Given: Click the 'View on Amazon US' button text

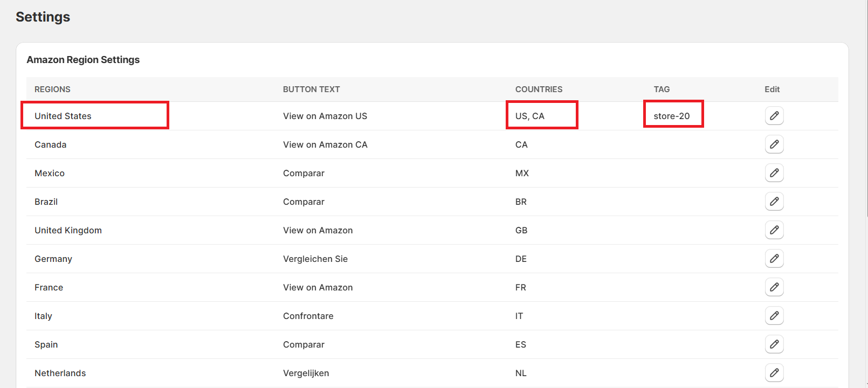Looking at the screenshot, I should point(325,116).
